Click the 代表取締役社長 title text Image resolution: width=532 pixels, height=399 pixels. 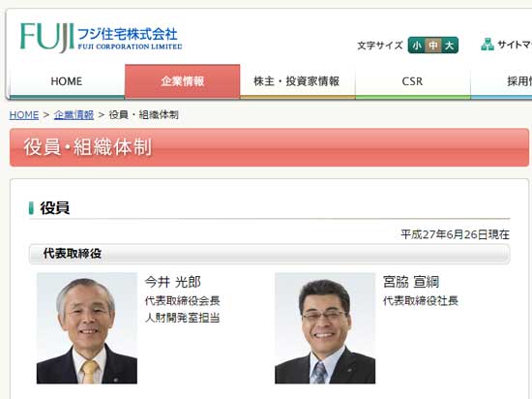point(421,300)
